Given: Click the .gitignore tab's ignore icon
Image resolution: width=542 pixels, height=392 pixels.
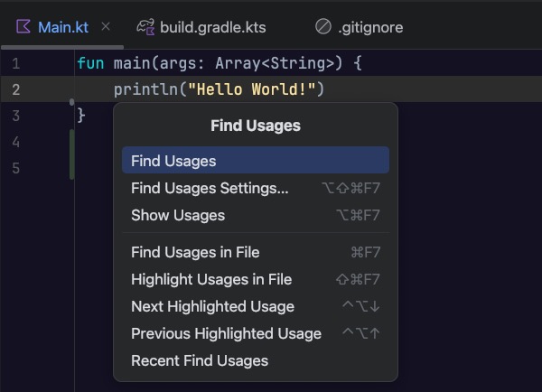Looking at the screenshot, I should [x=322, y=27].
